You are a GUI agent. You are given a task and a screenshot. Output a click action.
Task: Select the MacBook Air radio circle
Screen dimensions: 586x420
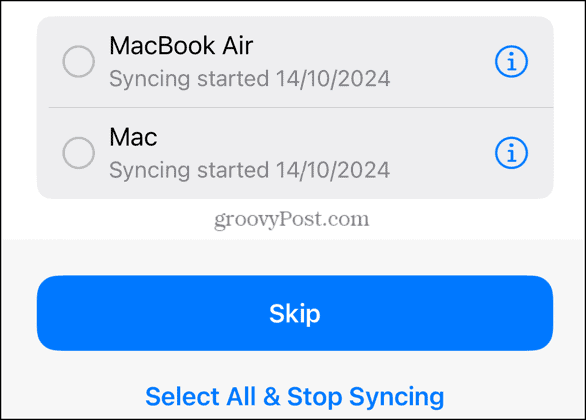(x=78, y=61)
